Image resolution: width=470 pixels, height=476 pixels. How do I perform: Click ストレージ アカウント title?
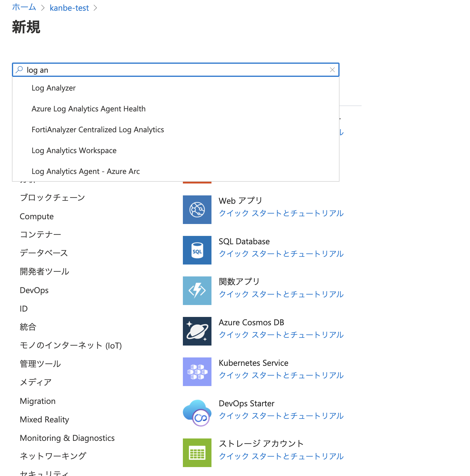pos(261,444)
